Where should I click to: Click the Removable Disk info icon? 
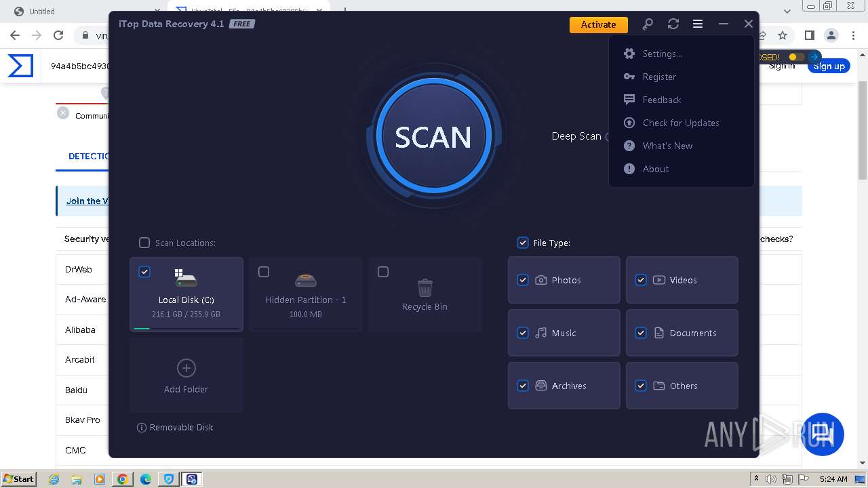[142, 428]
